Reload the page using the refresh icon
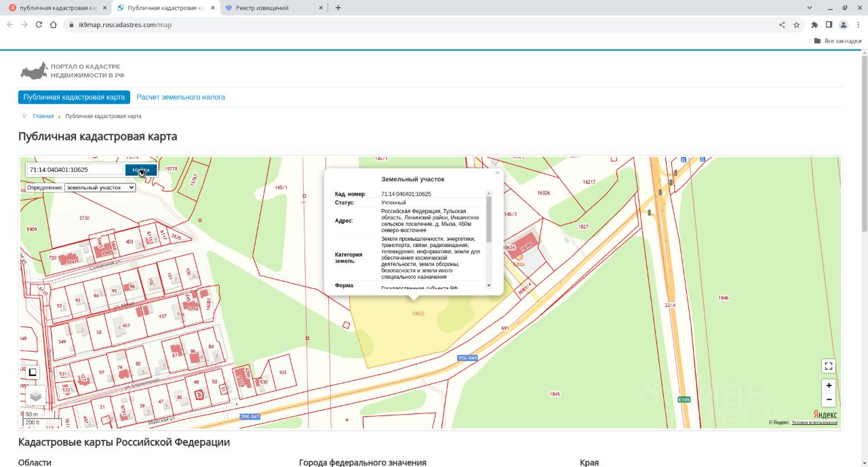Screen dimensions: 868x467 [x=39, y=24]
